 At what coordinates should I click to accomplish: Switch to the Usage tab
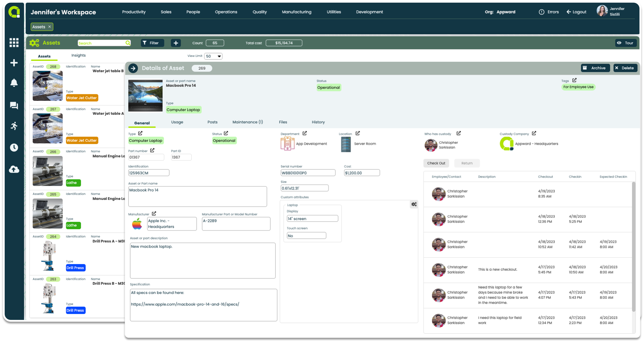(177, 122)
